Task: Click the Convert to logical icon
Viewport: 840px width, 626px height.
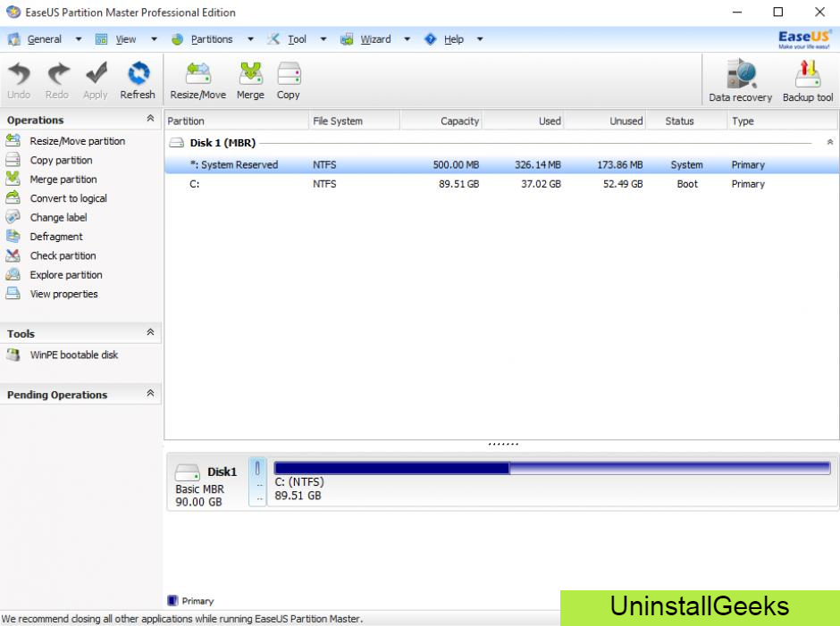Action: point(13,197)
